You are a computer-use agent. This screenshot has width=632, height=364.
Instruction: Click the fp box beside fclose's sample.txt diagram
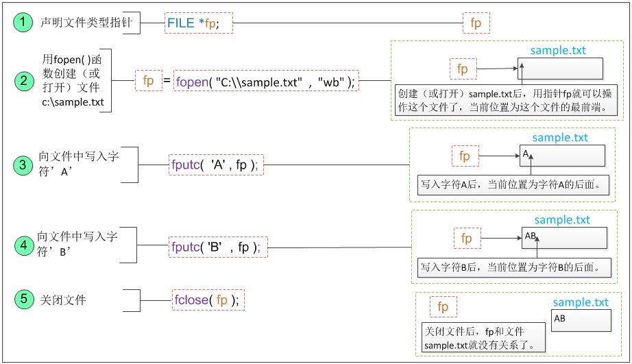point(443,307)
